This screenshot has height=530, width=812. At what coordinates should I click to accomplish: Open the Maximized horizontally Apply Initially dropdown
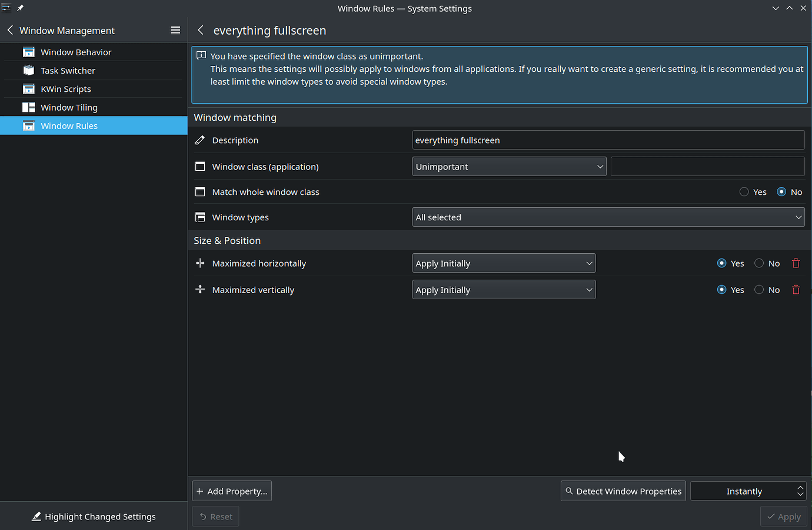[x=504, y=263]
